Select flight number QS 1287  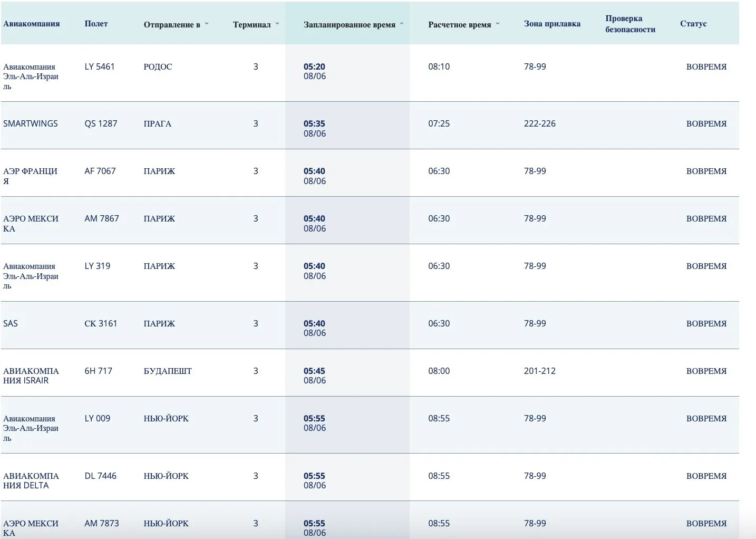(101, 123)
